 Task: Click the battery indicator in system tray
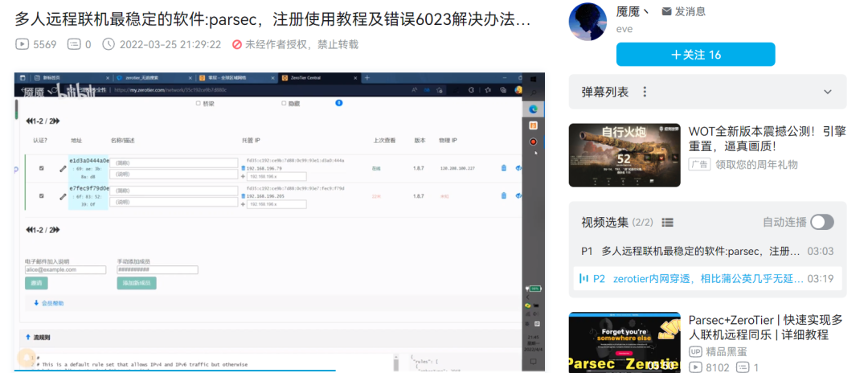tap(534, 289)
